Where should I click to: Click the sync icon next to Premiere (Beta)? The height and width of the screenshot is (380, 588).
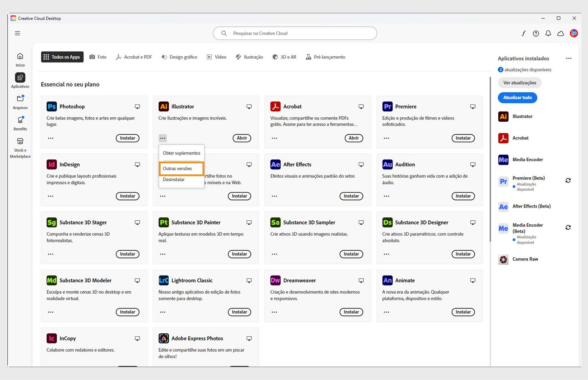(568, 180)
